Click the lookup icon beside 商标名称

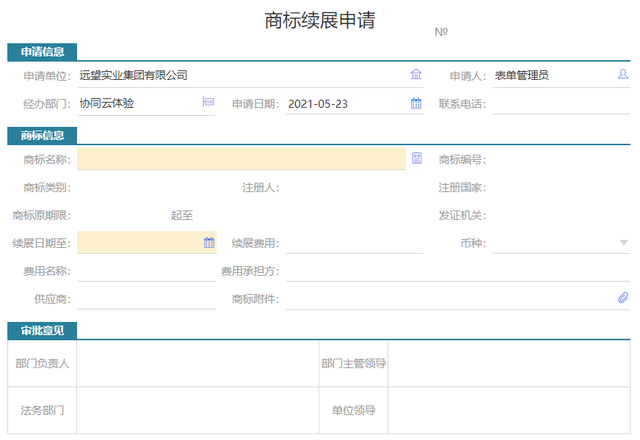click(417, 158)
